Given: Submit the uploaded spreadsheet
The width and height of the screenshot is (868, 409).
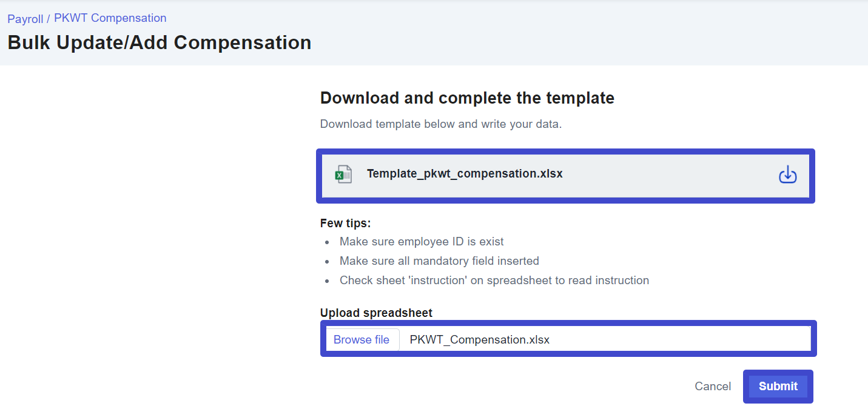Looking at the screenshot, I should pyautogui.click(x=778, y=387).
